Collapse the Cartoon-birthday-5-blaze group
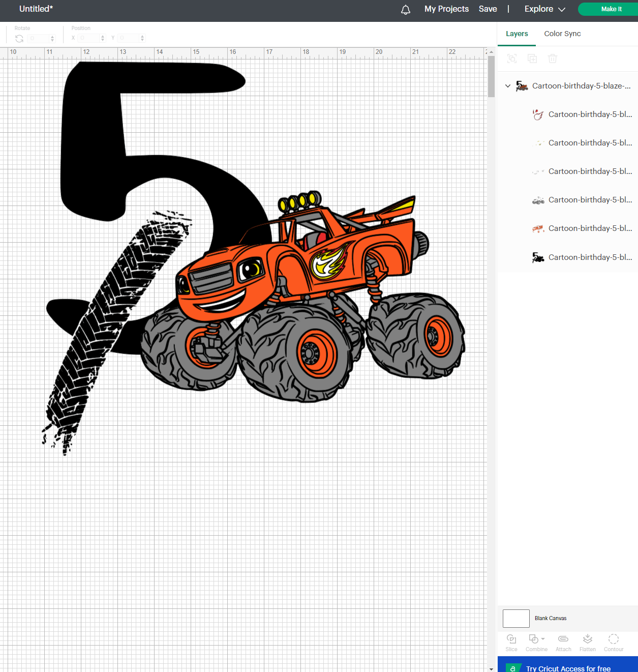 tap(507, 85)
